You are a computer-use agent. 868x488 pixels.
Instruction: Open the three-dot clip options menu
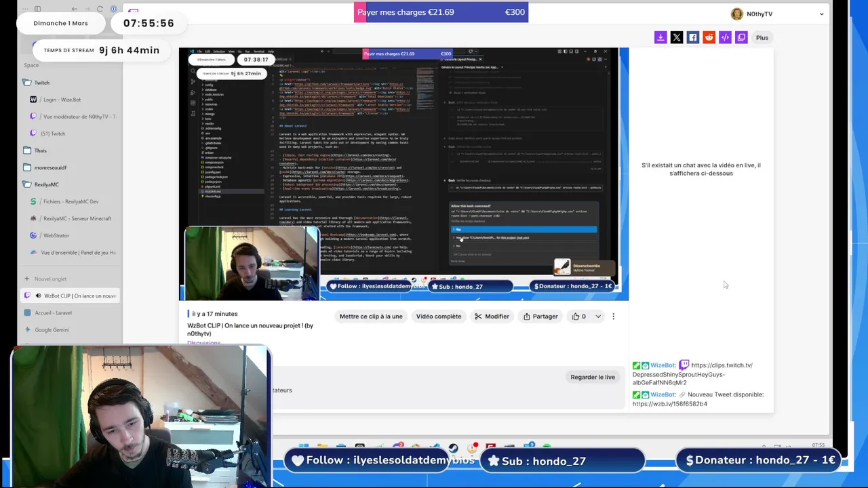613,317
